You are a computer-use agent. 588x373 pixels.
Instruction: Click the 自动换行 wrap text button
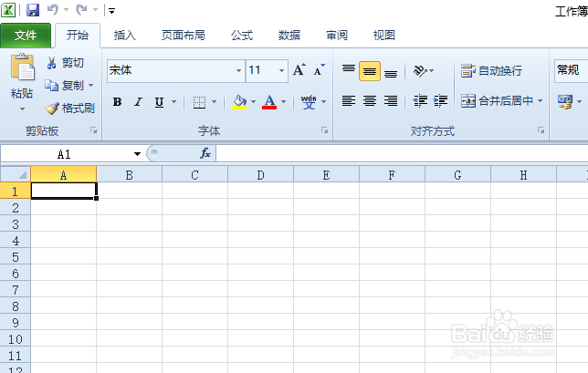pyautogui.click(x=491, y=71)
